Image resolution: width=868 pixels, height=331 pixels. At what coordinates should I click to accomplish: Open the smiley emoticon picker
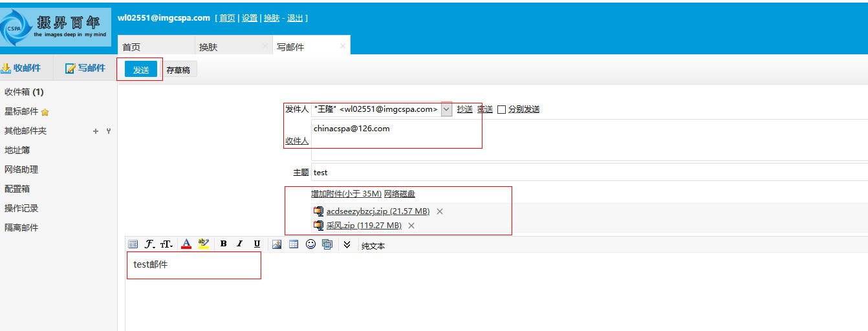[310, 244]
